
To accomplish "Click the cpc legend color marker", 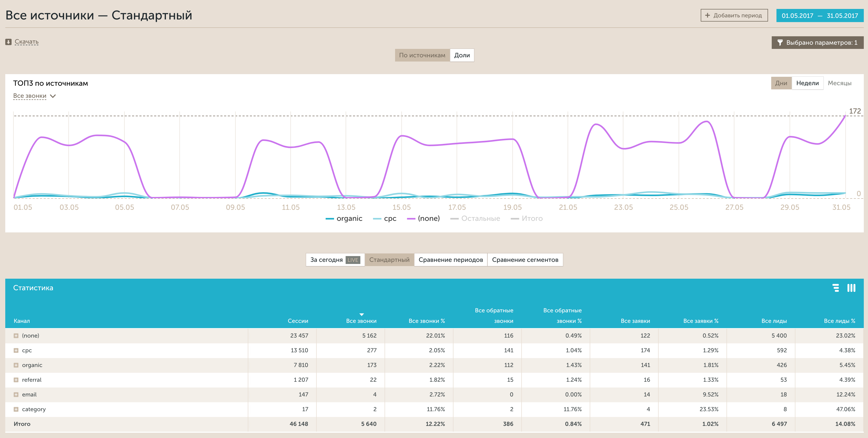I will click(377, 219).
